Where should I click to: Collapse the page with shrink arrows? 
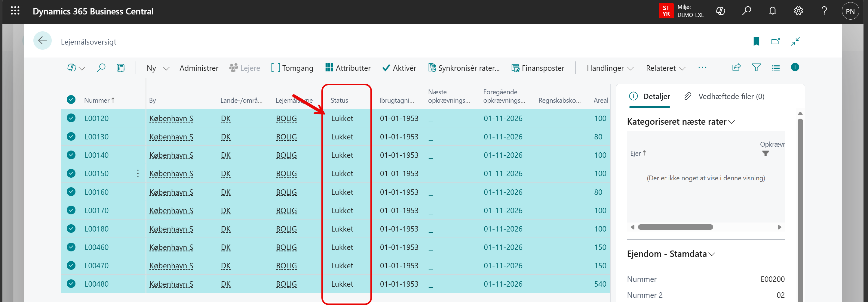[795, 42]
